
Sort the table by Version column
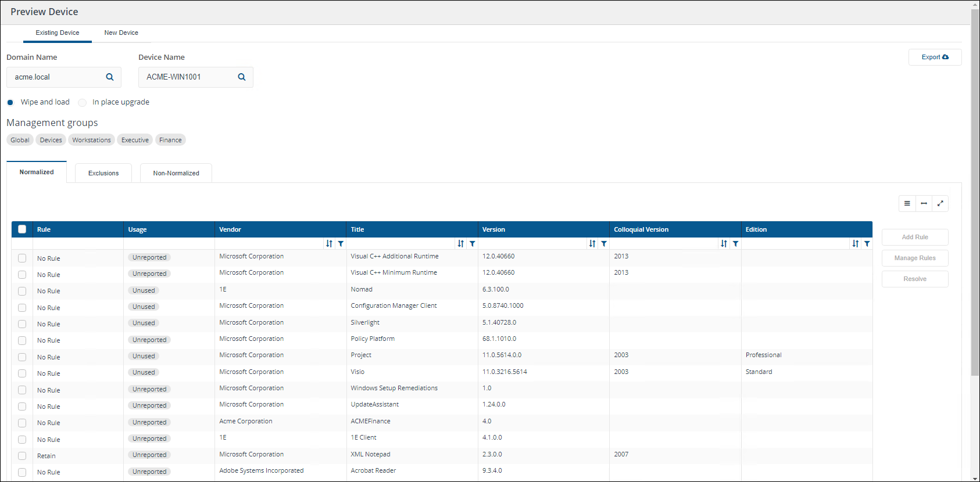tap(592, 244)
